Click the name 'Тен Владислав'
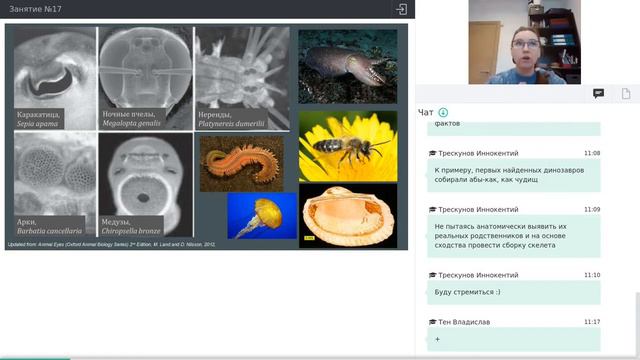 pyautogui.click(x=464, y=322)
